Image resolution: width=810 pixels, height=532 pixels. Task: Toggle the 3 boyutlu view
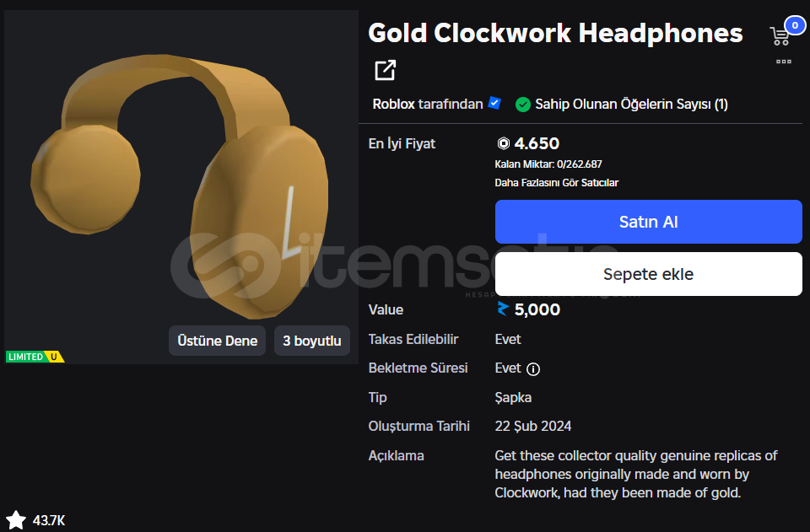[x=312, y=341]
